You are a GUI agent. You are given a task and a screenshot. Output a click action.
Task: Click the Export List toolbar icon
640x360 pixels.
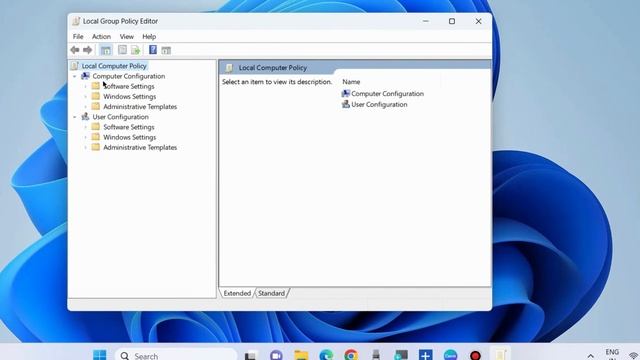[136, 50]
